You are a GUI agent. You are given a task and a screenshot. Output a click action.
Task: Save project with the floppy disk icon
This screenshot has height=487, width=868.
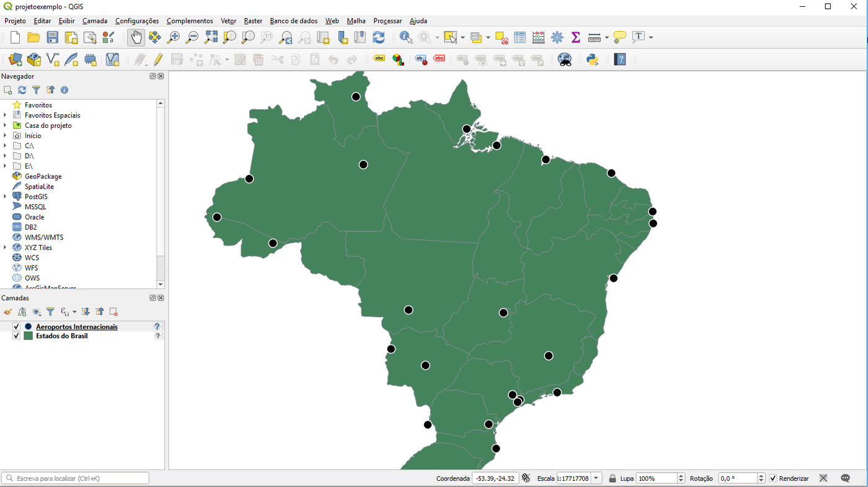53,38
